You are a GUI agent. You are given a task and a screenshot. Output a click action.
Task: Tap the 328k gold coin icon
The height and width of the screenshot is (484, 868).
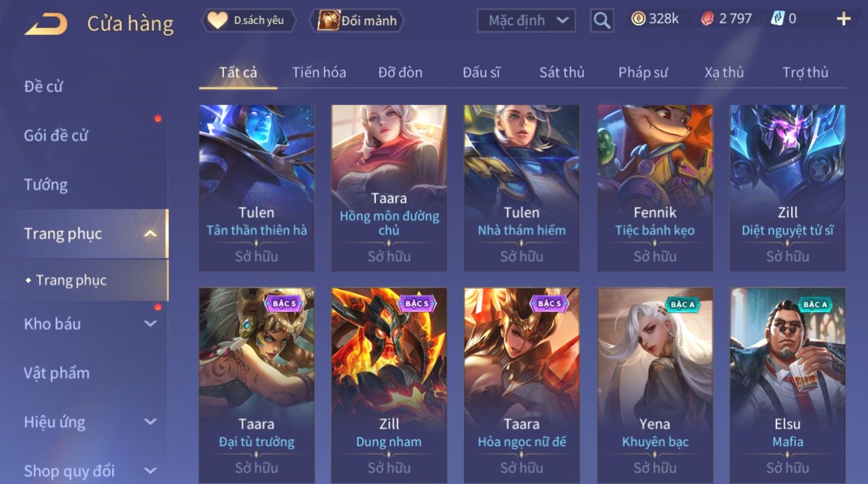click(x=638, y=19)
